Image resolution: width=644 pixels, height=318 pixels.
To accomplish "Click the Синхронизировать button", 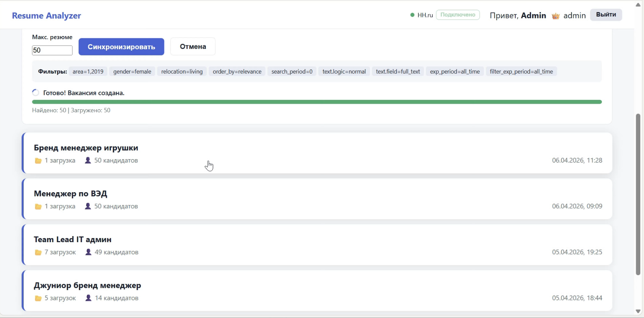I will pyautogui.click(x=121, y=47).
